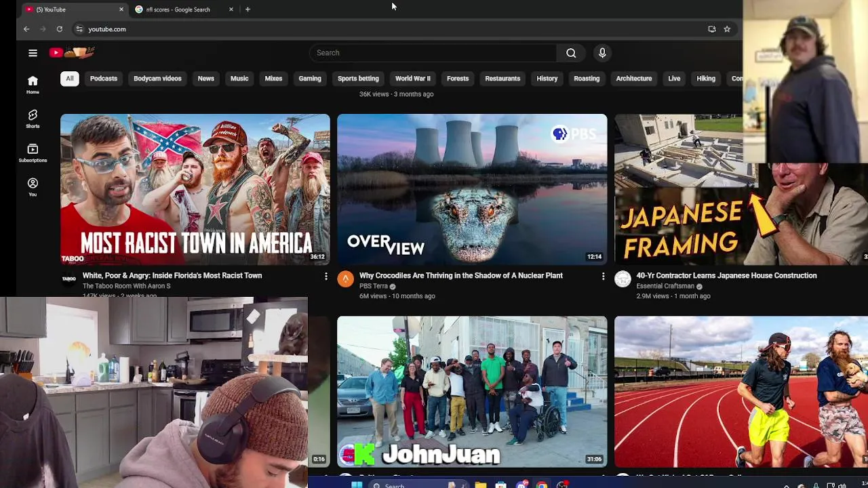Open the YouTube hamburger guide menu
This screenshot has height=488, width=868.
33,53
